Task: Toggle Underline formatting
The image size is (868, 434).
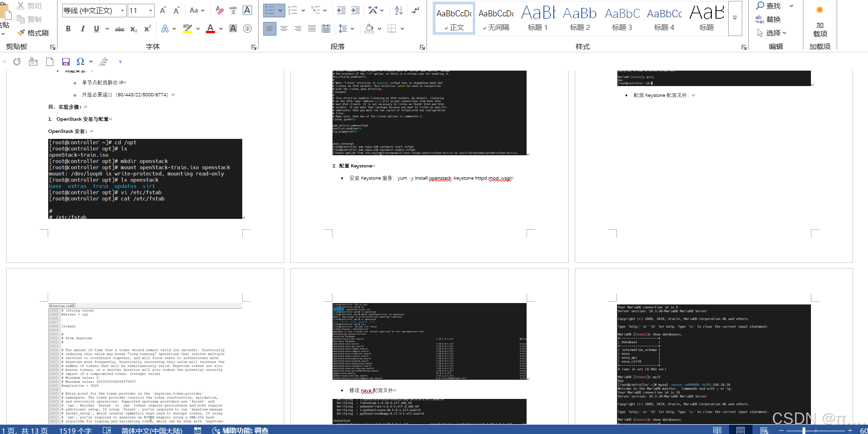Action: click(x=96, y=29)
